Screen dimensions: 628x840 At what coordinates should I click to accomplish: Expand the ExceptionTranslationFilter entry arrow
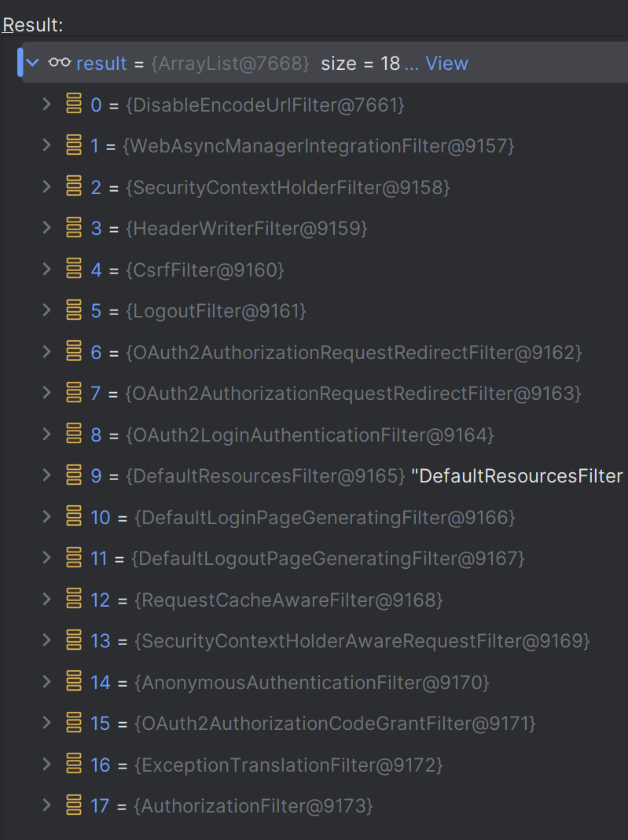point(47,764)
